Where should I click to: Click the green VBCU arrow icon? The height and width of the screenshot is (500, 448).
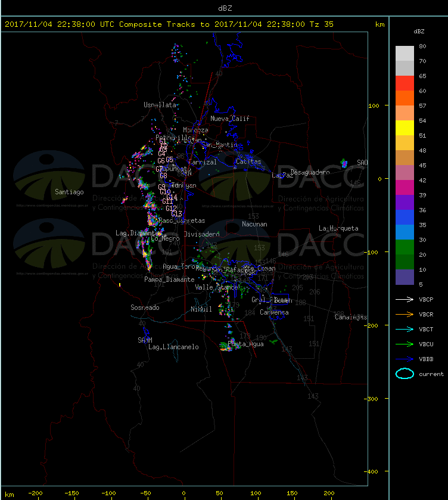click(x=404, y=344)
